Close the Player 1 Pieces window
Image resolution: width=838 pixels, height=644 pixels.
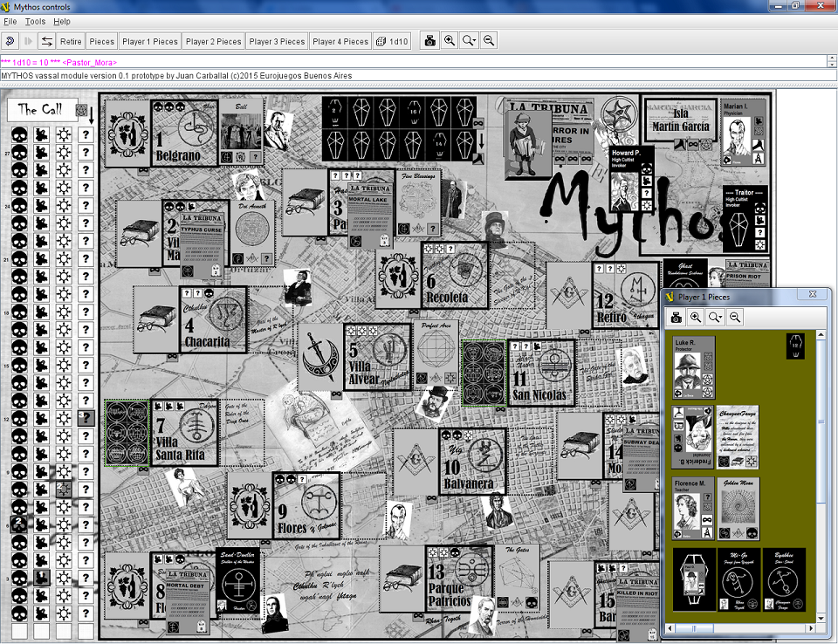[x=813, y=294]
